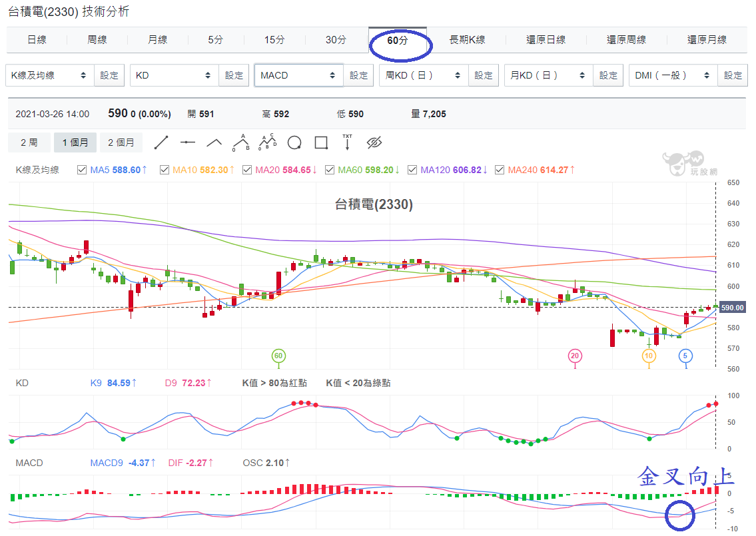Select the straight line drawing tool

tap(161, 142)
